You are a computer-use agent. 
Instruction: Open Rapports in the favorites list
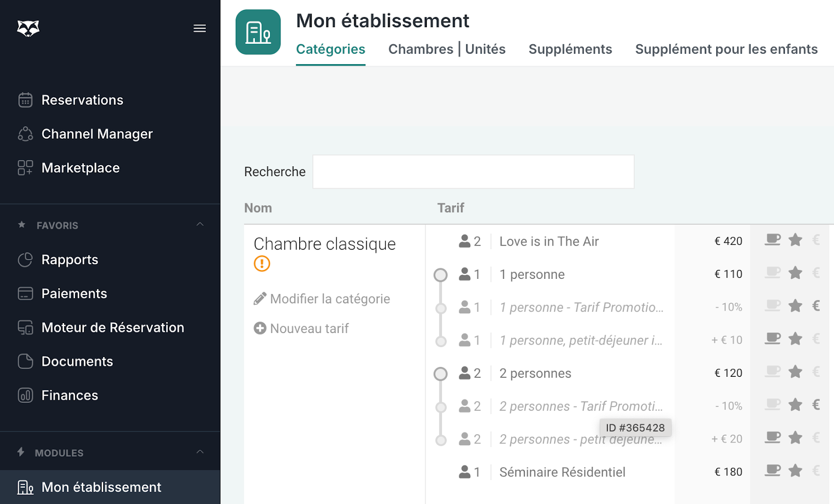[70, 260]
